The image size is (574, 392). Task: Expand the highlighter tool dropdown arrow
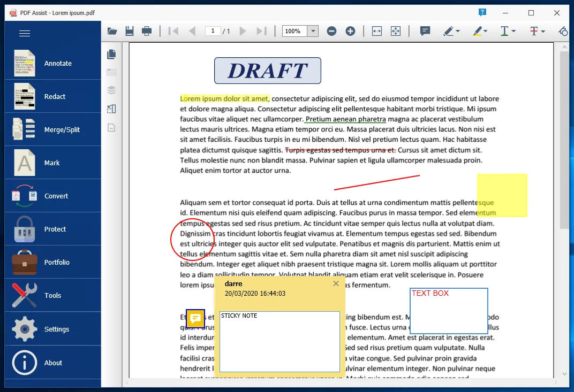click(486, 32)
